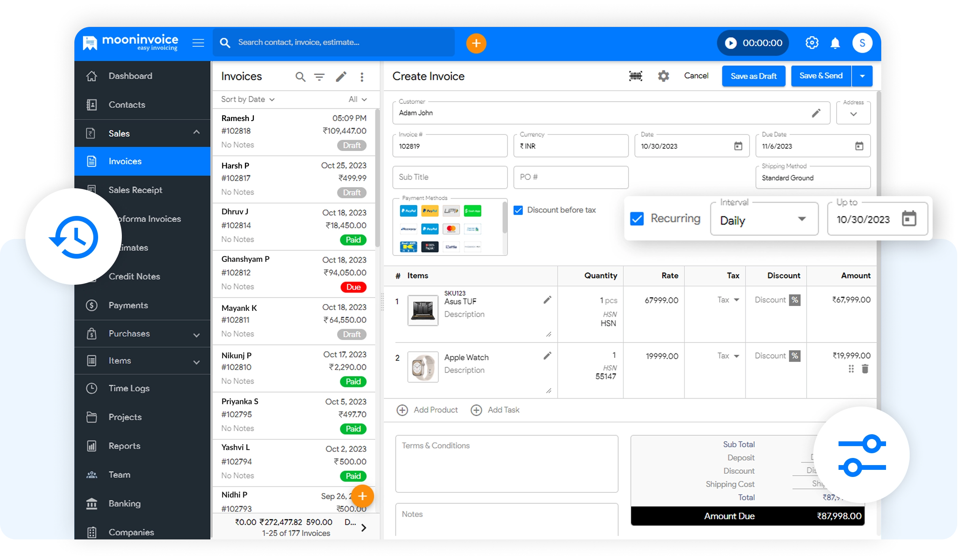Toggle percent discount on Asus TUF
The image size is (958, 560).
(795, 300)
